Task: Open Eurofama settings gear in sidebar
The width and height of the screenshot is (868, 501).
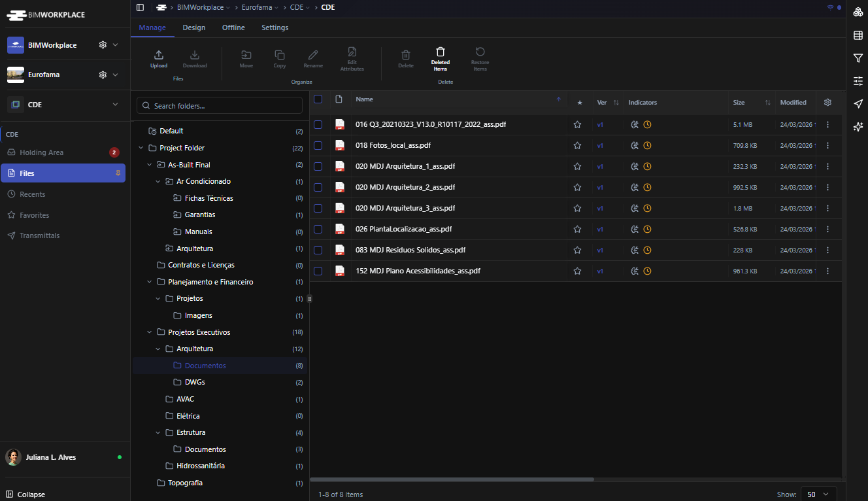Action: point(103,75)
